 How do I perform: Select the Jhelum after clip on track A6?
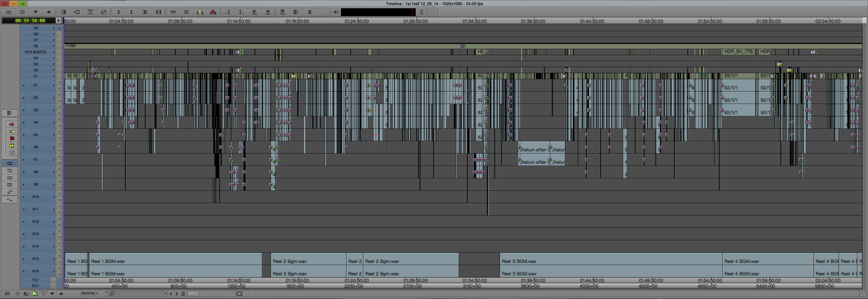coord(533,147)
